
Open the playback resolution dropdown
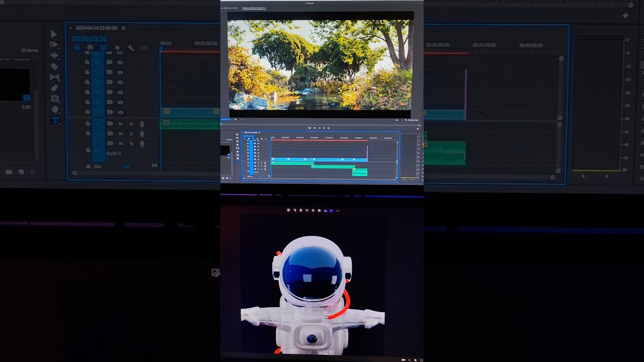pos(399,120)
